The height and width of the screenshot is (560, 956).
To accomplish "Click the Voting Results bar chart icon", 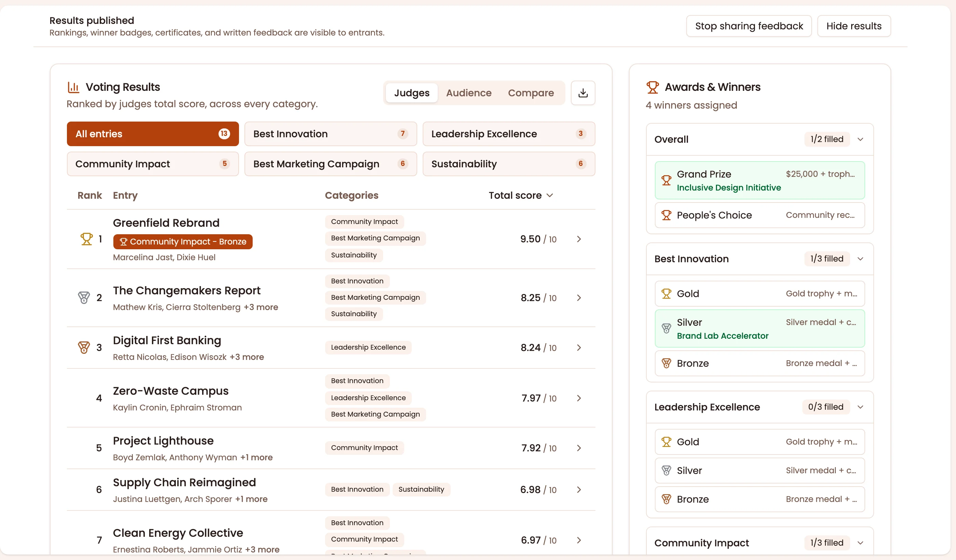I will point(73,87).
